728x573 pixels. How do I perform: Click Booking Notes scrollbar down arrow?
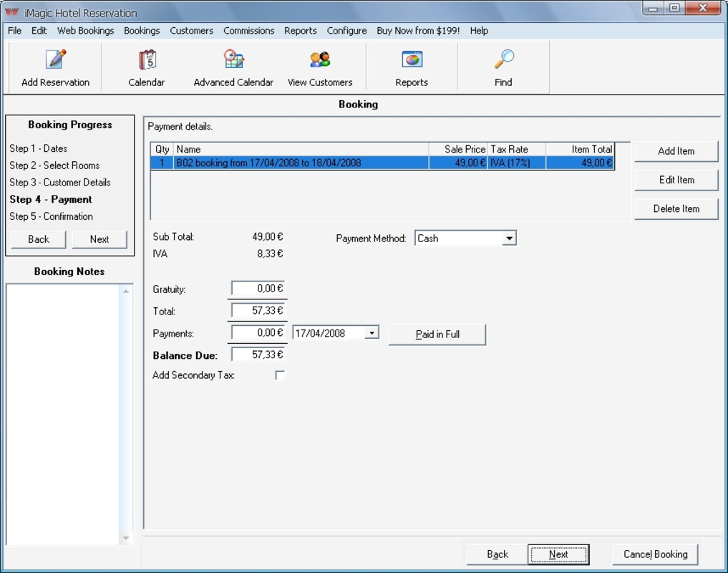click(x=126, y=538)
